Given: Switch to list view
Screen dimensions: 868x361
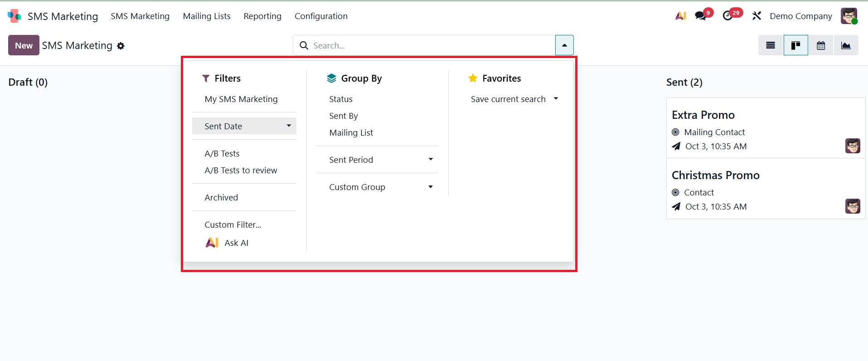Looking at the screenshot, I should [x=771, y=45].
